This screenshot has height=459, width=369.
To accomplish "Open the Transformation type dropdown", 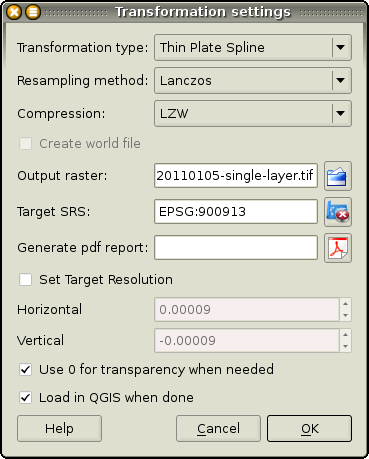I will (253, 47).
